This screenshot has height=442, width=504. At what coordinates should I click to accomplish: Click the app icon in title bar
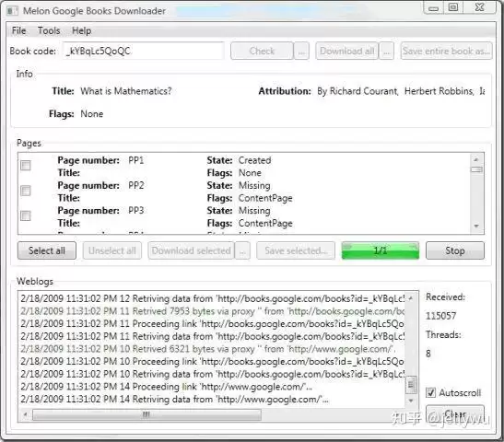[12, 11]
